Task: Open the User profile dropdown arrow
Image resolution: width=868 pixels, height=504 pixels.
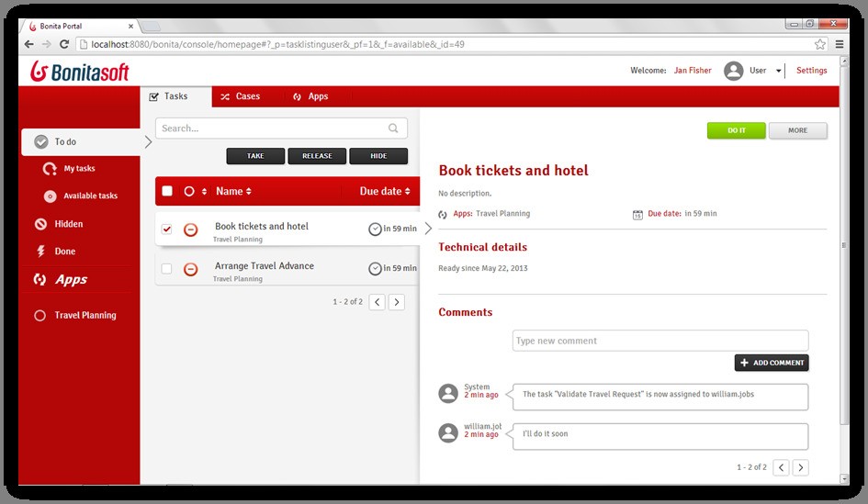Action: point(778,72)
